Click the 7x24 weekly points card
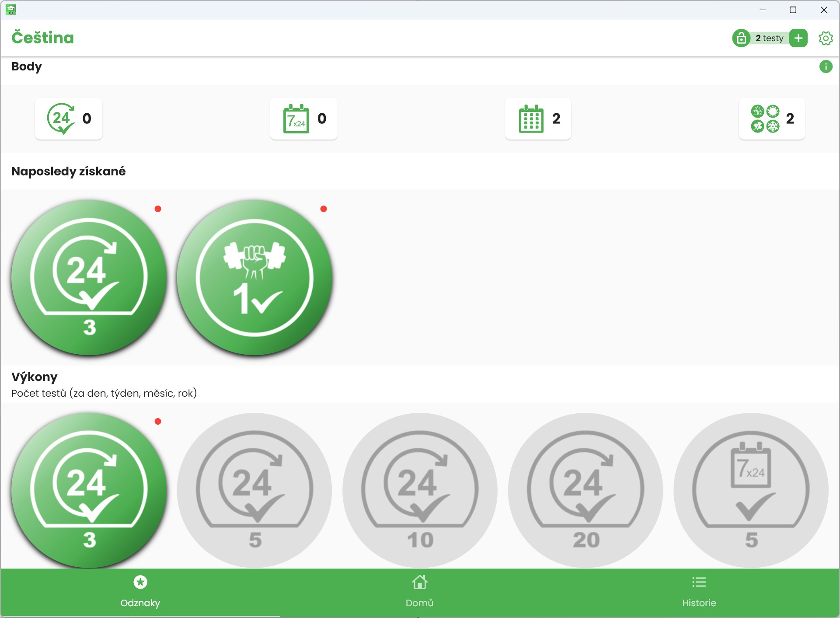Image resolution: width=840 pixels, height=618 pixels. [303, 119]
